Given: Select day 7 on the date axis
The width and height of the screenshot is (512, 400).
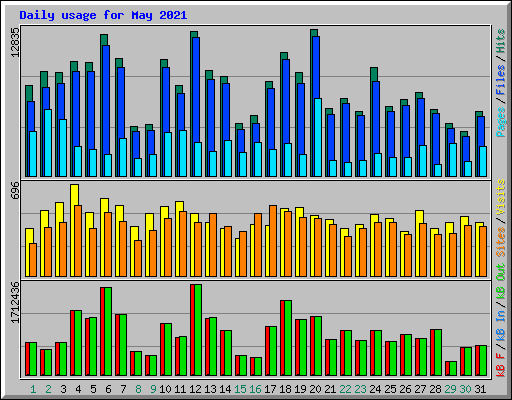Looking at the screenshot, I should pyautogui.click(x=123, y=389).
